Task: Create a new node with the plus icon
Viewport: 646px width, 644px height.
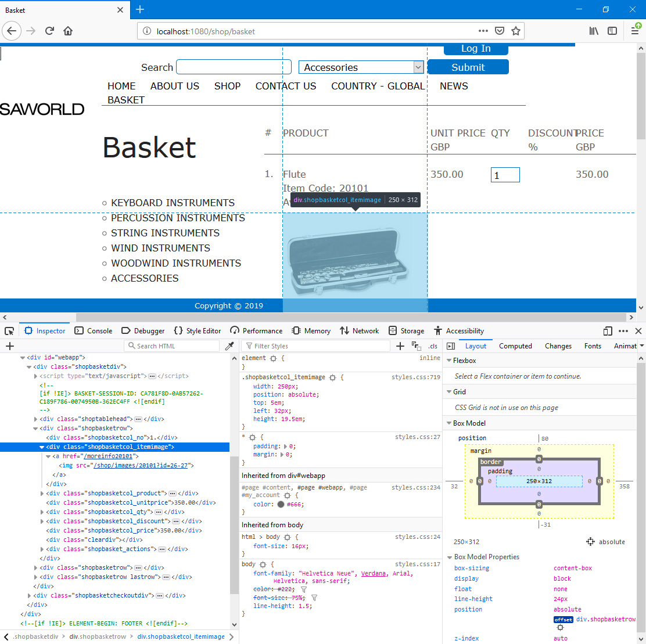Action: pyautogui.click(x=10, y=346)
